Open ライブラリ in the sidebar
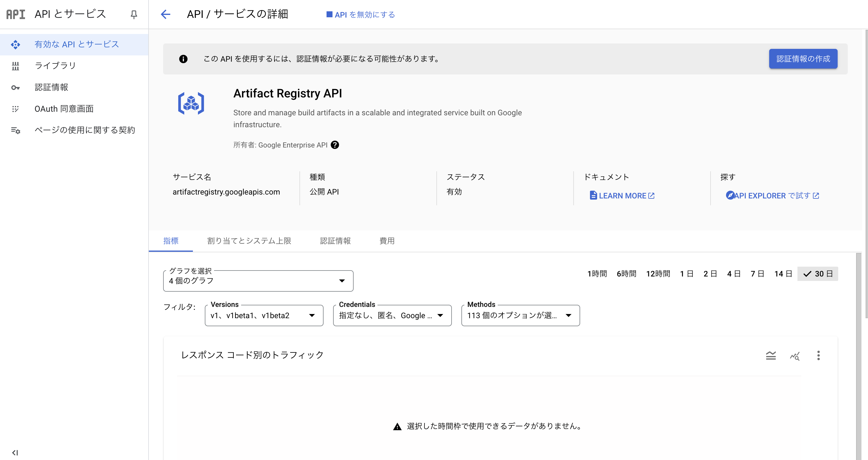 [55, 66]
